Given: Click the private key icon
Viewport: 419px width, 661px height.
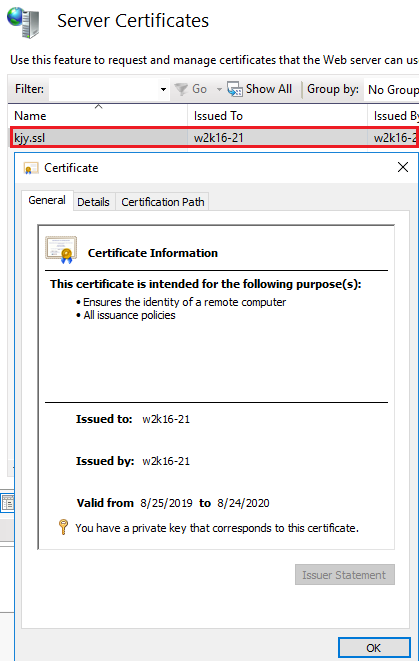Looking at the screenshot, I should (x=63, y=527).
